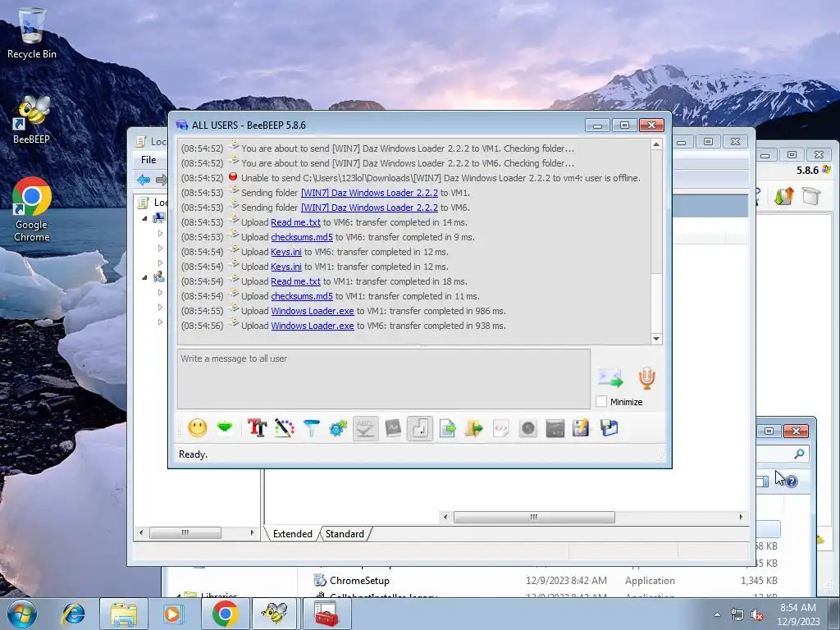Screen dimensions: 840x630
Task: Open Windows Media Player taskbar icon
Action: click(172, 614)
